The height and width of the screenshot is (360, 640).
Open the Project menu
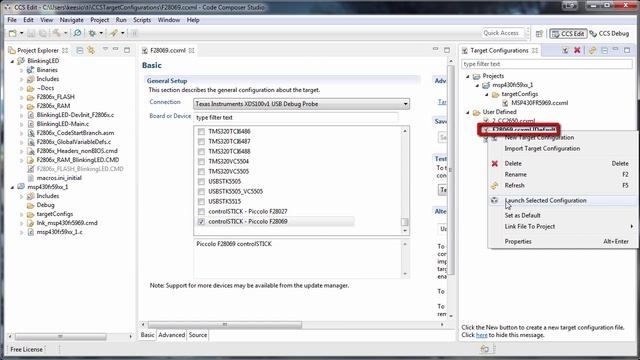(x=100, y=20)
